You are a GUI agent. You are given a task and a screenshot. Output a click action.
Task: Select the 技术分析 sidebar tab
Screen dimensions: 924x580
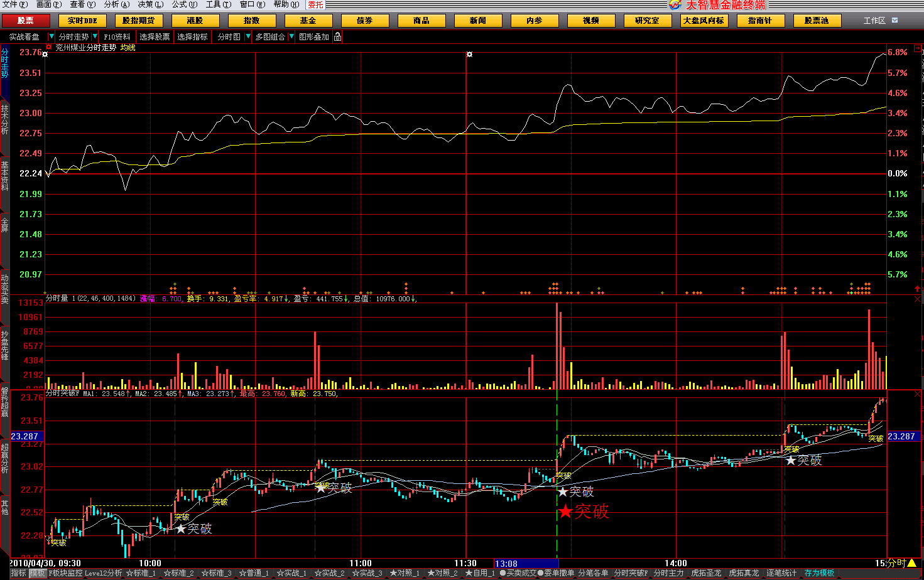4,119
